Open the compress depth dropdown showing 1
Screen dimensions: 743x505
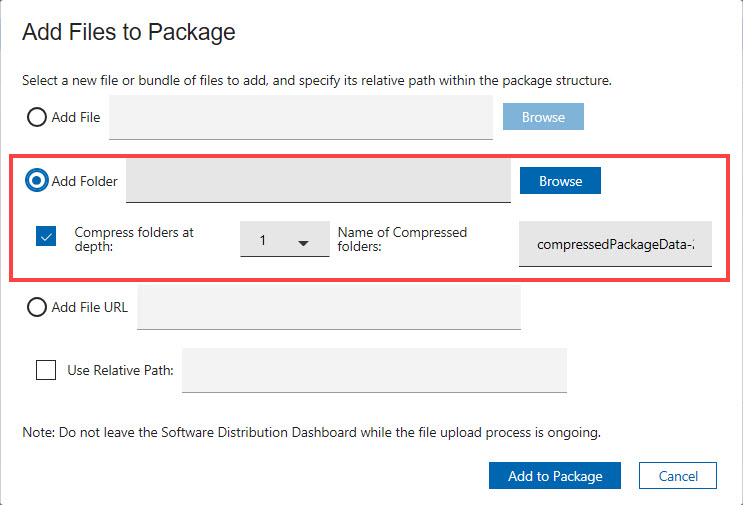pos(285,239)
